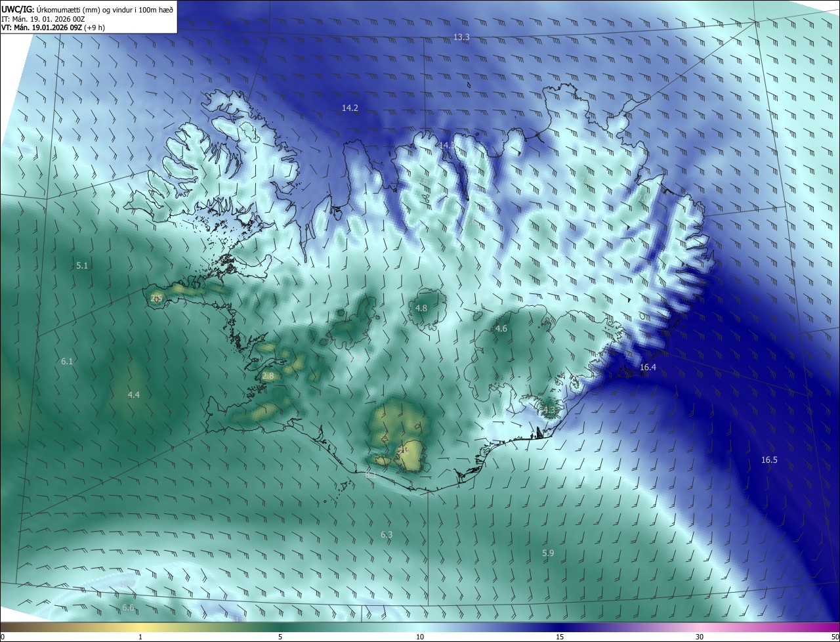Click the colour scale tick label 15
The image size is (840, 642).
pyautogui.click(x=560, y=637)
